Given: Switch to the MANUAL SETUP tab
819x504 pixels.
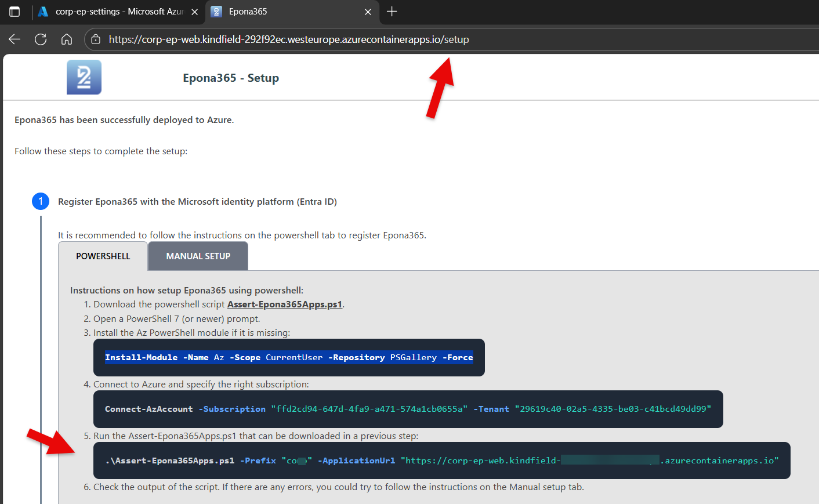Looking at the screenshot, I should [198, 256].
